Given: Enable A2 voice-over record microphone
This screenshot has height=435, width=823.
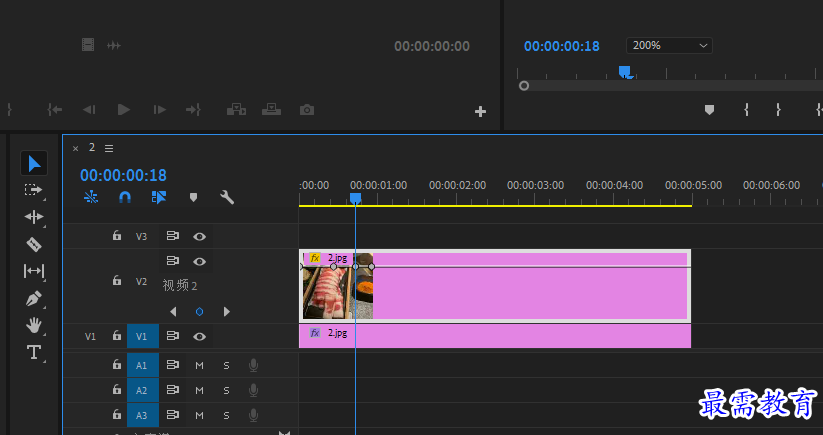Looking at the screenshot, I should 253,390.
